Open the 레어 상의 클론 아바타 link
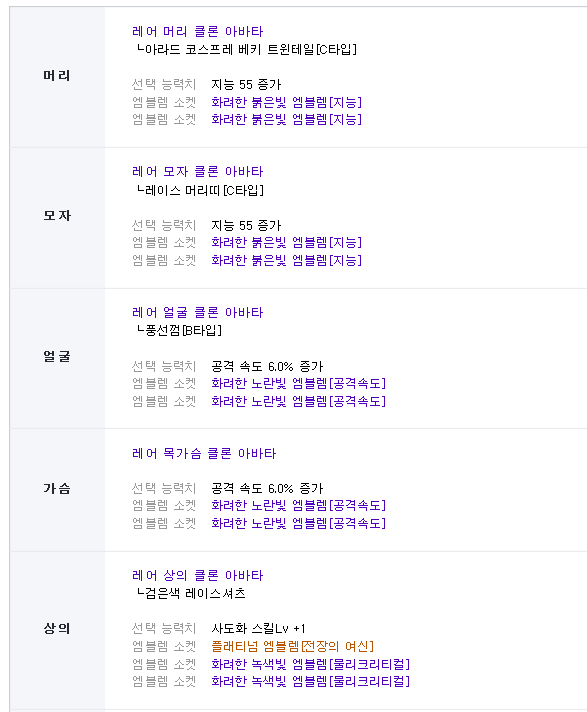Image resolution: width=587 pixels, height=712 pixels. click(197, 575)
